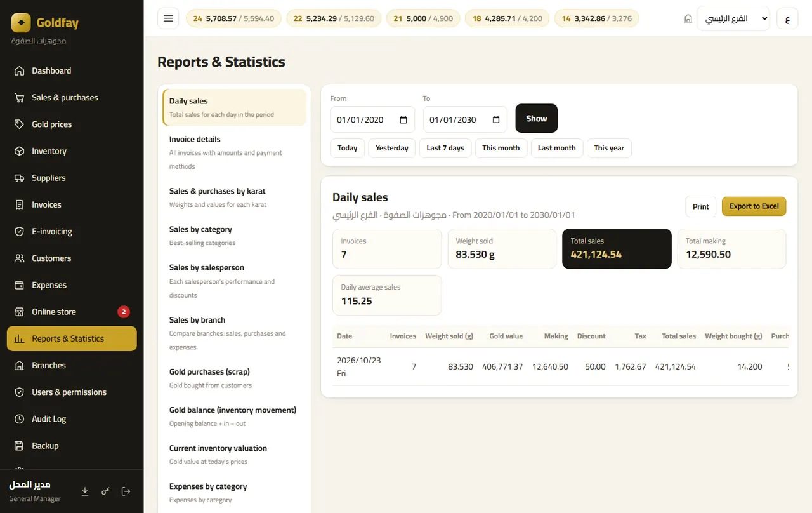The height and width of the screenshot is (513, 812).
Task: Click the key icon in sidebar footer
Action: click(x=105, y=491)
